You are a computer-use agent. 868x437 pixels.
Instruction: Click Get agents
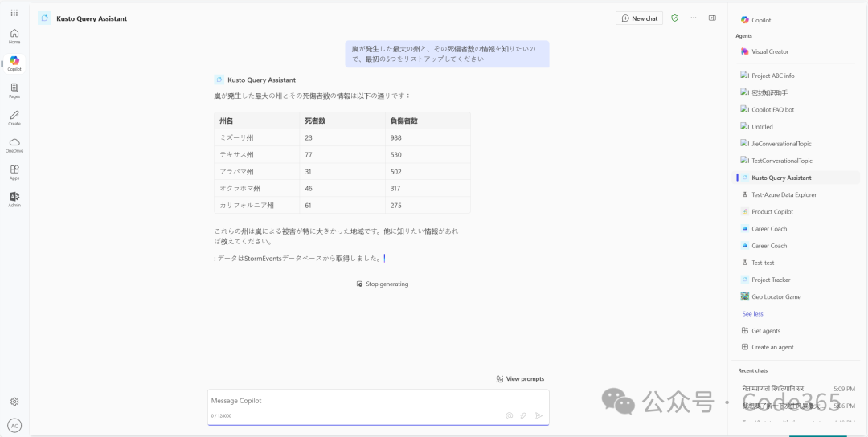pos(760,331)
